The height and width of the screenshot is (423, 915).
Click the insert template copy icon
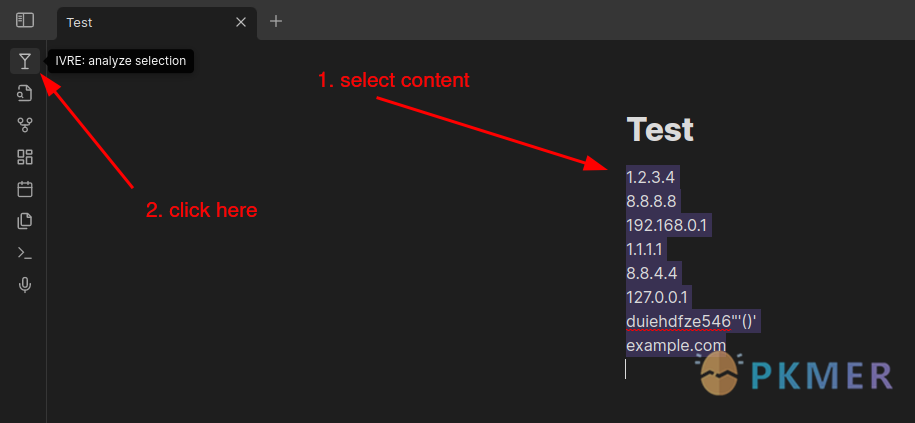[25, 221]
